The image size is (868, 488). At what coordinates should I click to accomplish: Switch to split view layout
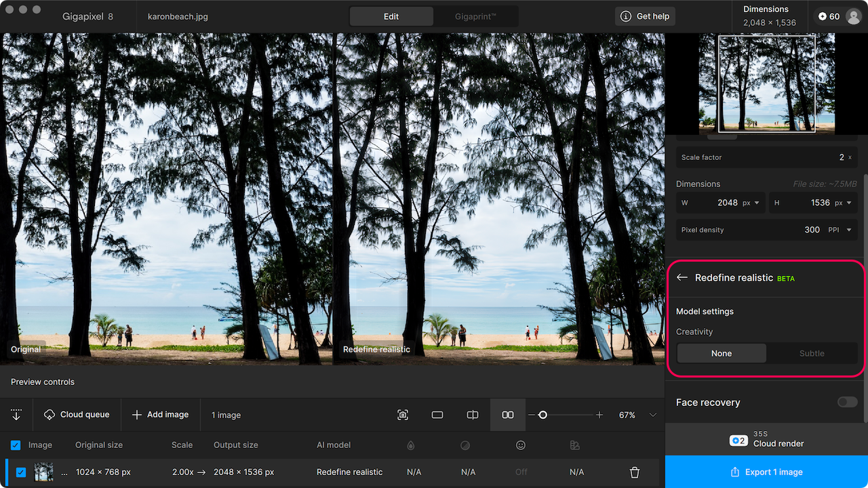[x=473, y=415]
